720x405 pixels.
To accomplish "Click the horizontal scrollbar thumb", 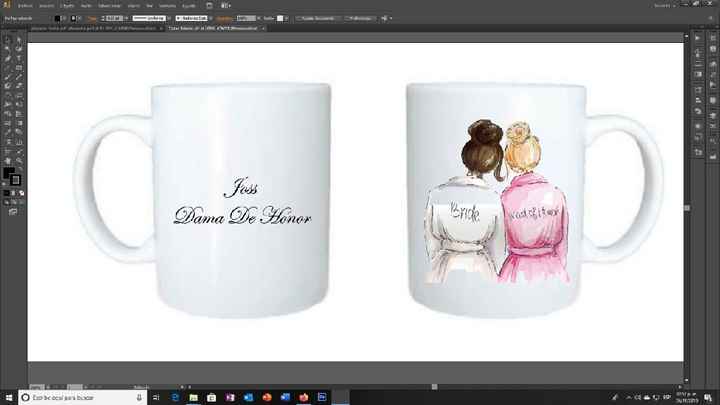I will [x=434, y=387].
